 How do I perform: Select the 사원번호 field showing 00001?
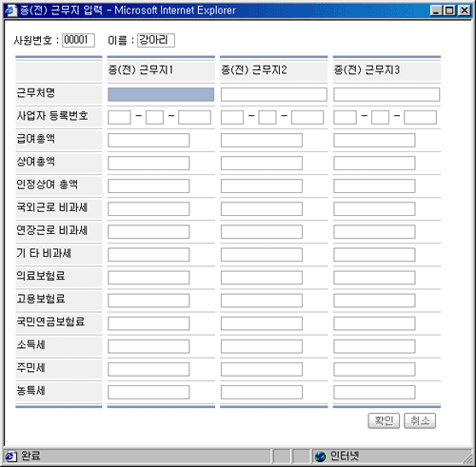78,40
